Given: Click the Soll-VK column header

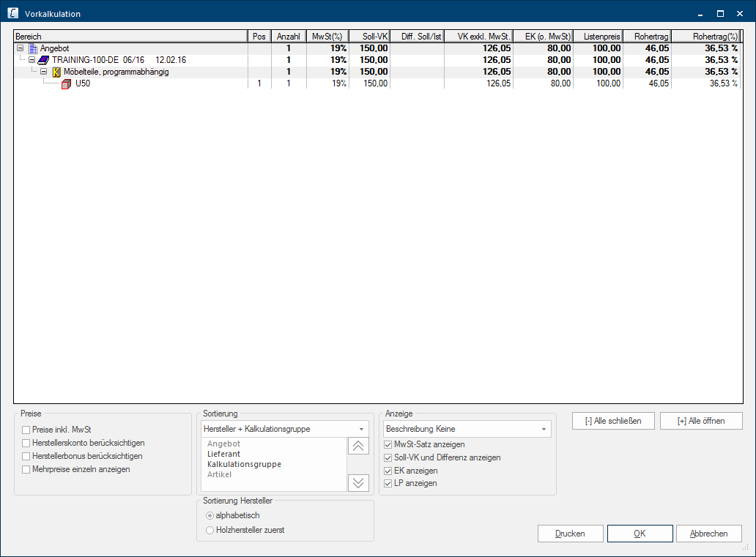Looking at the screenshot, I should [368, 36].
